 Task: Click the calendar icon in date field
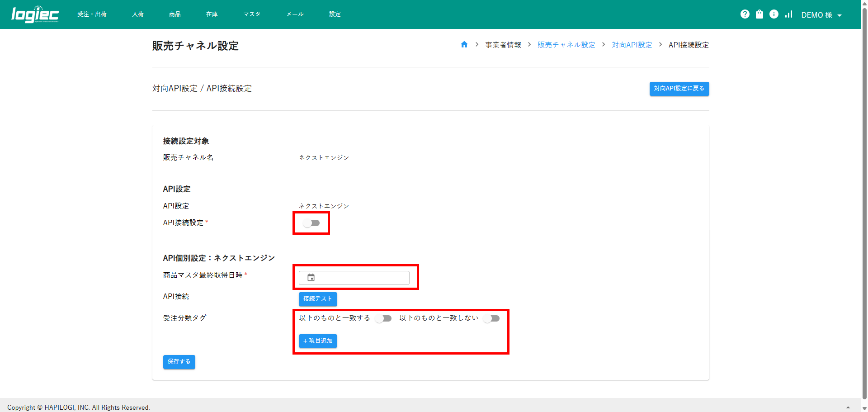pos(311,278)
